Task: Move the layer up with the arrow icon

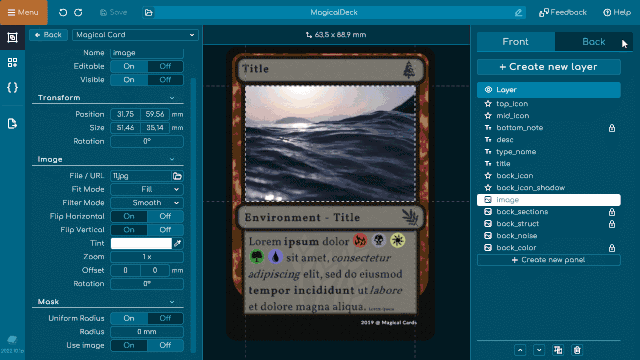Action: pos(520,350)
